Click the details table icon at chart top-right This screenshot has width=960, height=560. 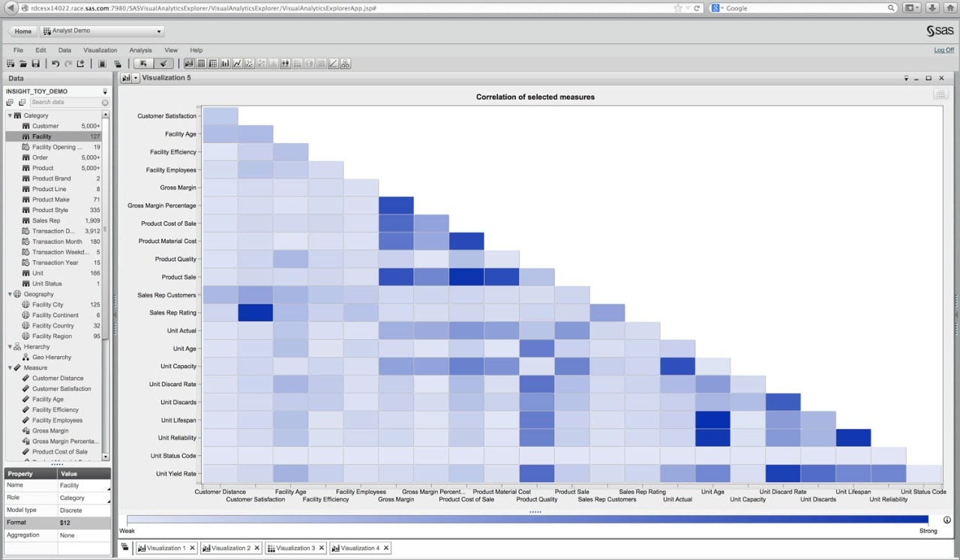[940, 94]
